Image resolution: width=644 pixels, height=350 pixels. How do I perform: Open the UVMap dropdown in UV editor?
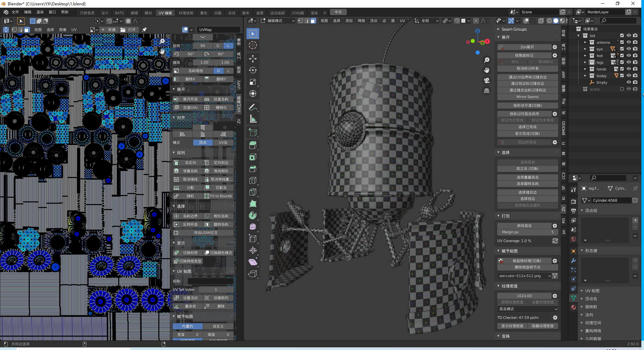point(218,30)
